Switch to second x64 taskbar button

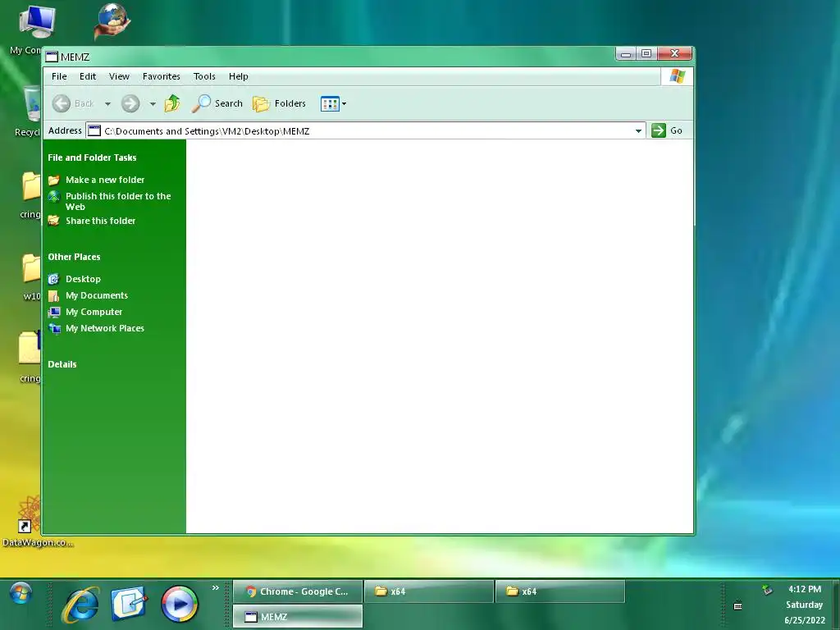(560, 591)
